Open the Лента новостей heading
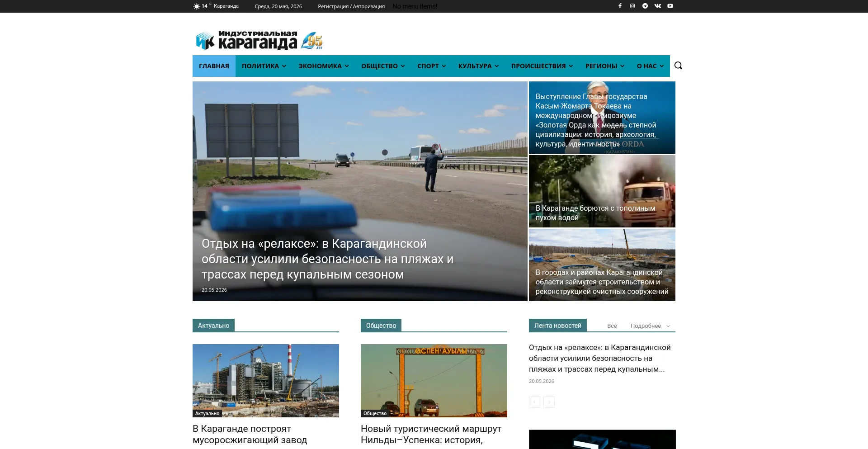This screenshot has width=868, height=449. click(x=558, y=326)
